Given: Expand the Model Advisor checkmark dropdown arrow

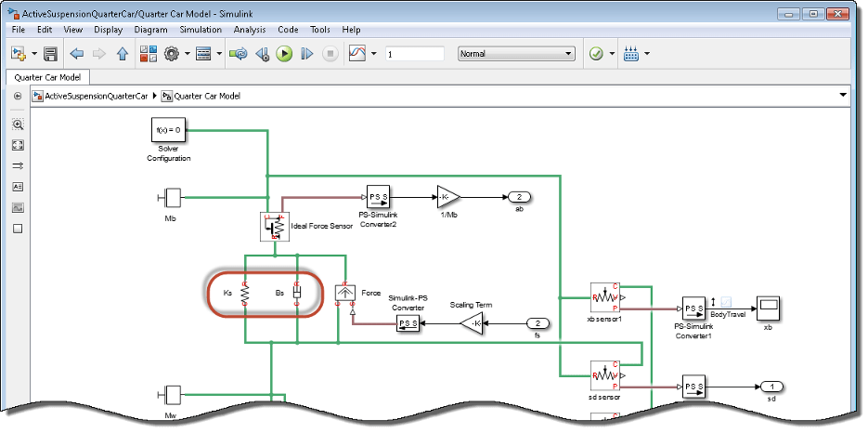Looking at the screenshot, I should pos(612,54).
